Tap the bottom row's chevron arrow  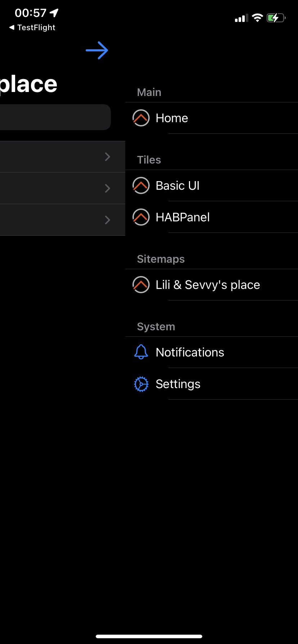pos(107,220)
